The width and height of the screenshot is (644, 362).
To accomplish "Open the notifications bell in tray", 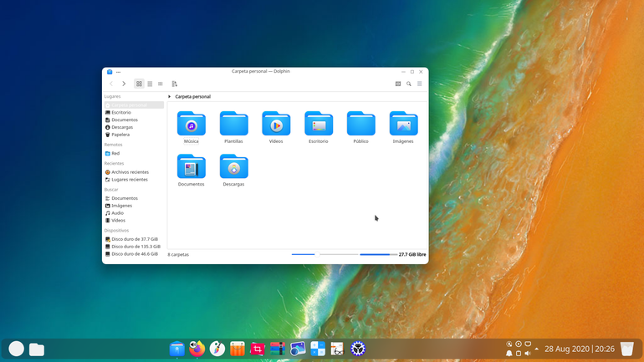I will (x=509, y=354).
